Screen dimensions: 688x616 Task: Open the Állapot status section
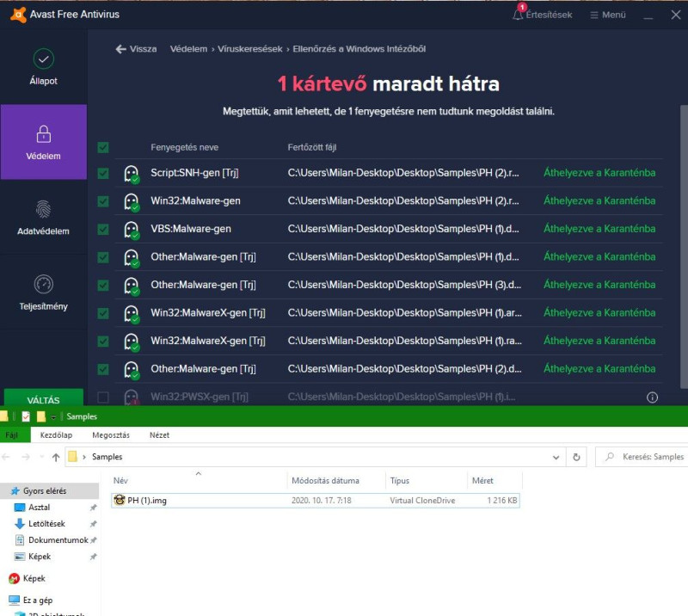(44, 67)
